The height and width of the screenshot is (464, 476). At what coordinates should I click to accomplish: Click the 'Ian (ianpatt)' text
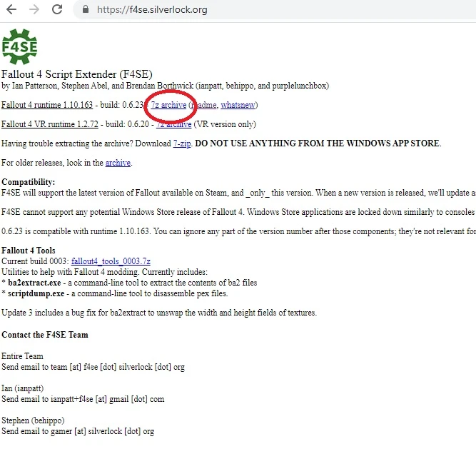click(x=22, y=388)
